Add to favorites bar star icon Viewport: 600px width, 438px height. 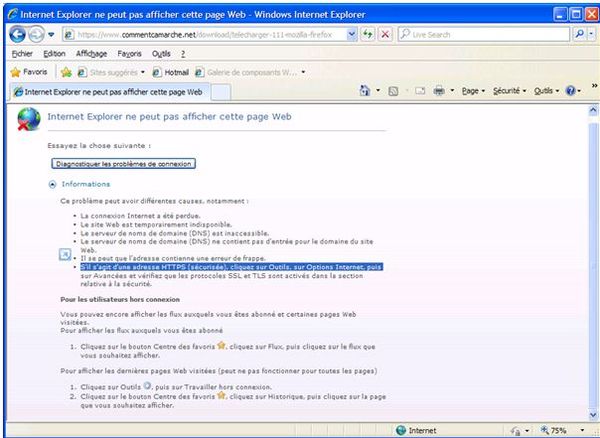click(66, 72)
